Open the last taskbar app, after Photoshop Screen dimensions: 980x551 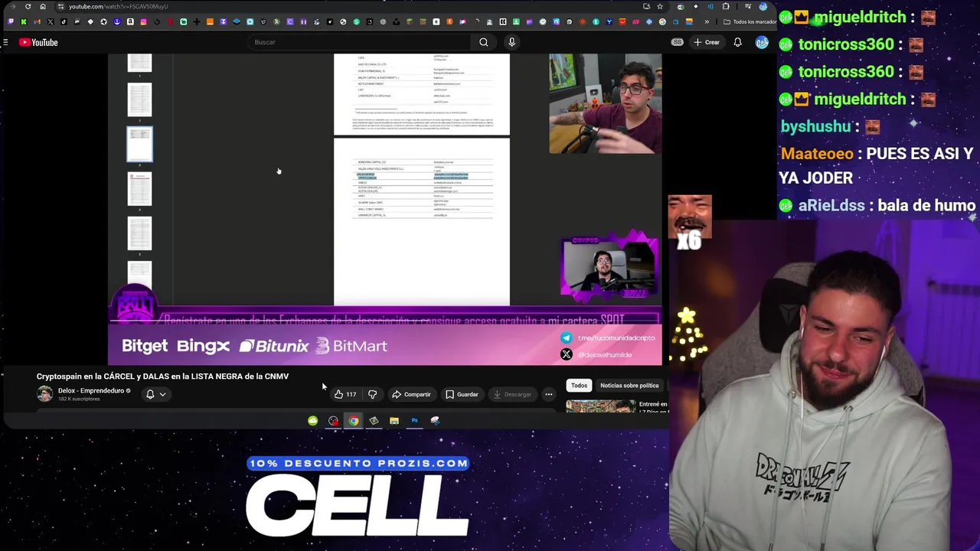[x=435, y=420]
